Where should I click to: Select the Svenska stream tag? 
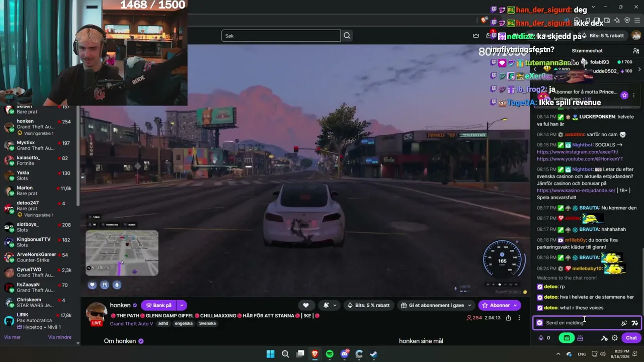pyautogui.click(x=207, y=323)
